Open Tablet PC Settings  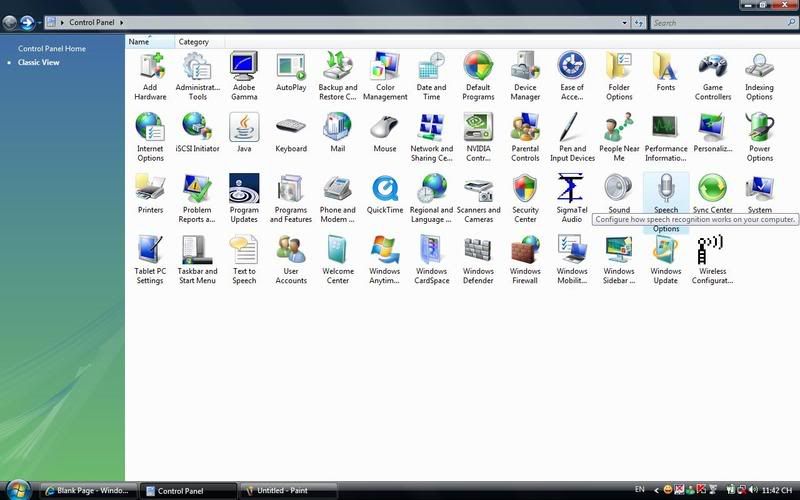pyautogui.click(x=151, y=260)
